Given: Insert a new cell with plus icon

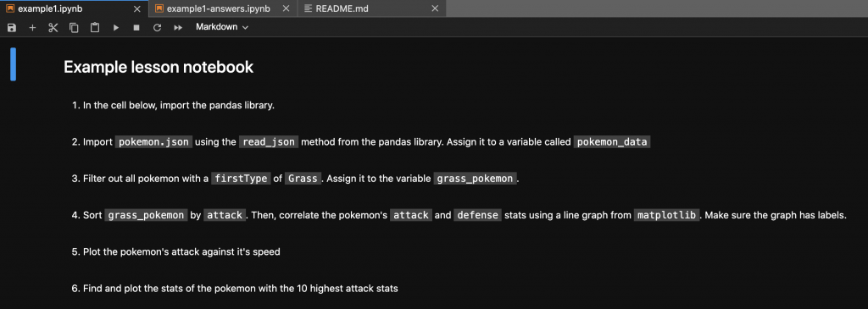Looking at the screenshot, I should pos(32,27).
